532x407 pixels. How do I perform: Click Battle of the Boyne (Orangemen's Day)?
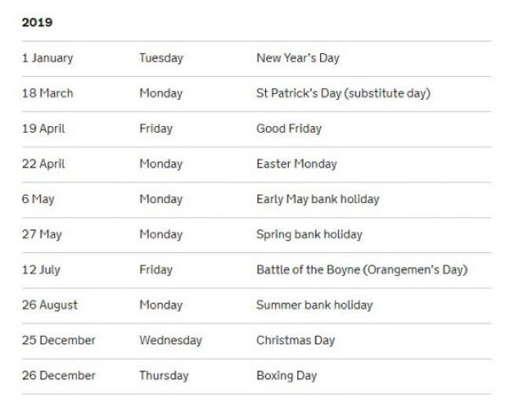coord(362,270)
